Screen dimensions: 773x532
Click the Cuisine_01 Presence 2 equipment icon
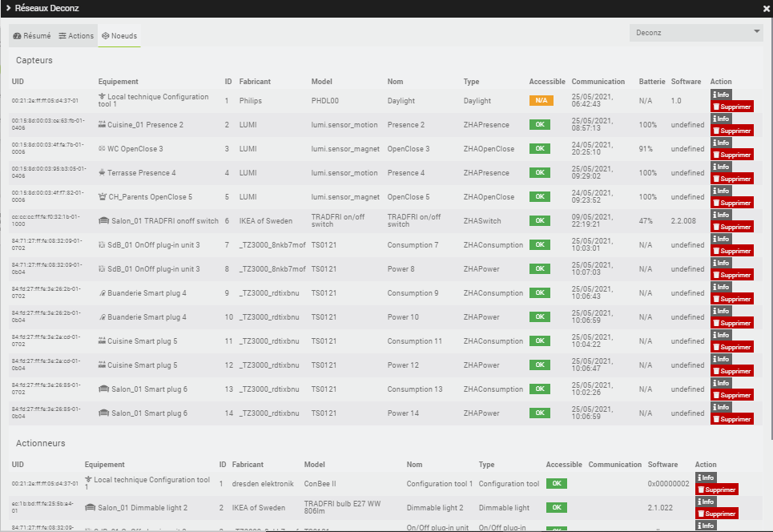pyautogui.click(x=102, y=125)
